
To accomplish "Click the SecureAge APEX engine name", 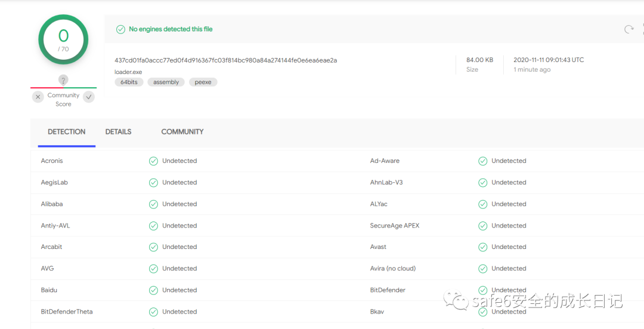I will tap(395, 226).
